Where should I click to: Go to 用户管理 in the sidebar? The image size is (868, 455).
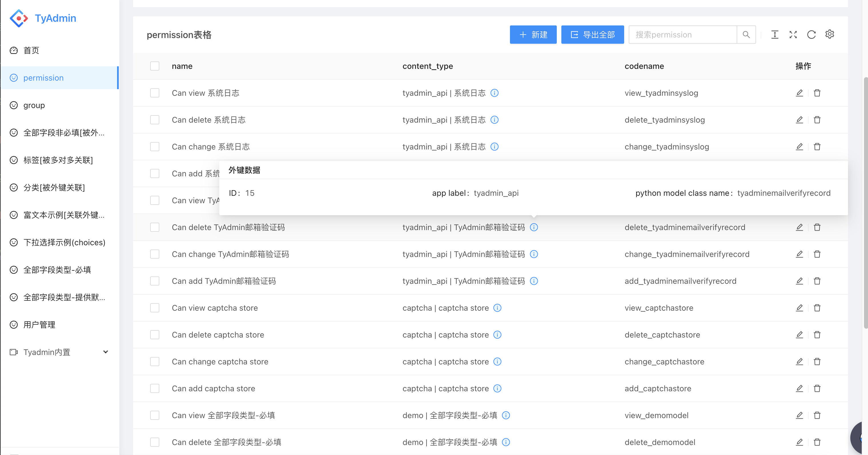[39, 325]
